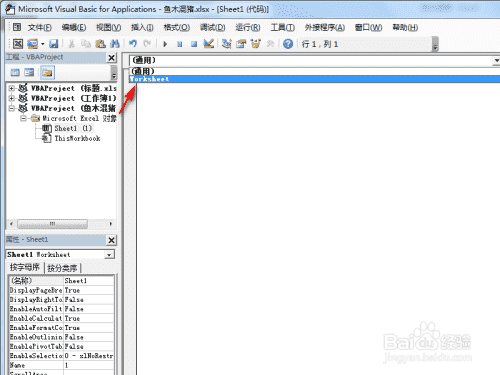Open the Properties Window toolbar icon
500x375 pixels.
point(241,44)
